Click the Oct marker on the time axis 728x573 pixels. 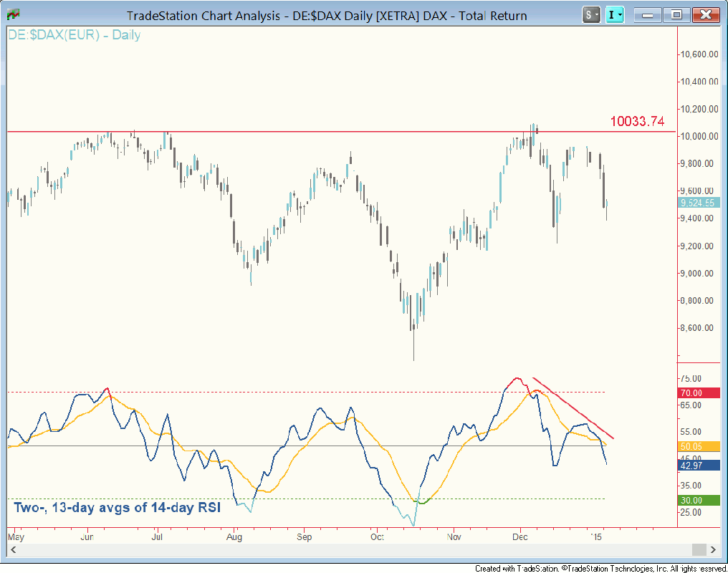point(377,536)
